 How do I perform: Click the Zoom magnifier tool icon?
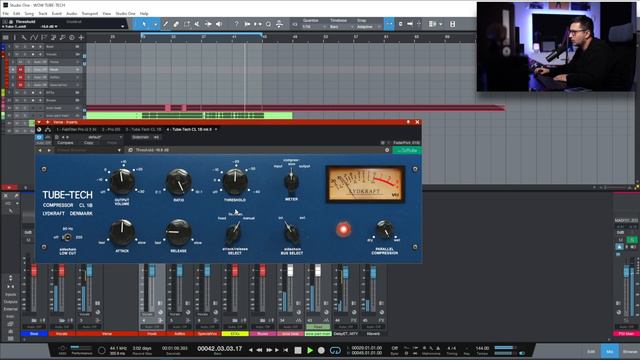[x=268, y=24]
